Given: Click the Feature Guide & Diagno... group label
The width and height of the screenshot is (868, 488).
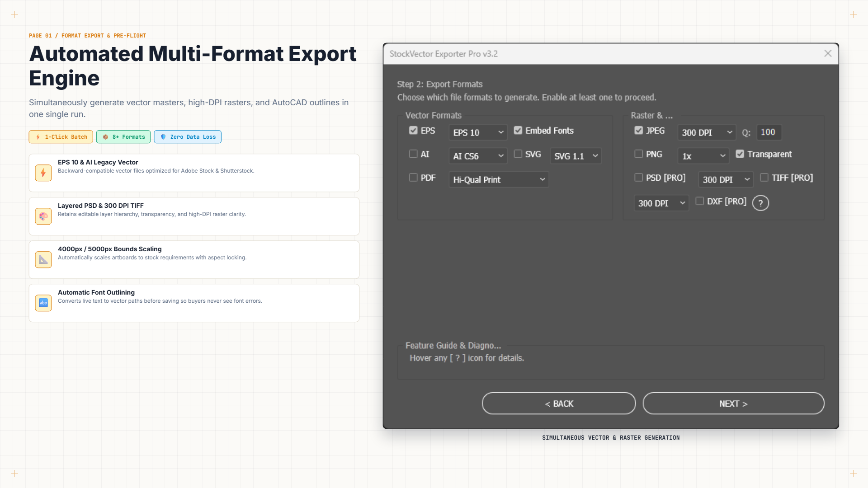Looking at the screenshot, I should 453,345.
